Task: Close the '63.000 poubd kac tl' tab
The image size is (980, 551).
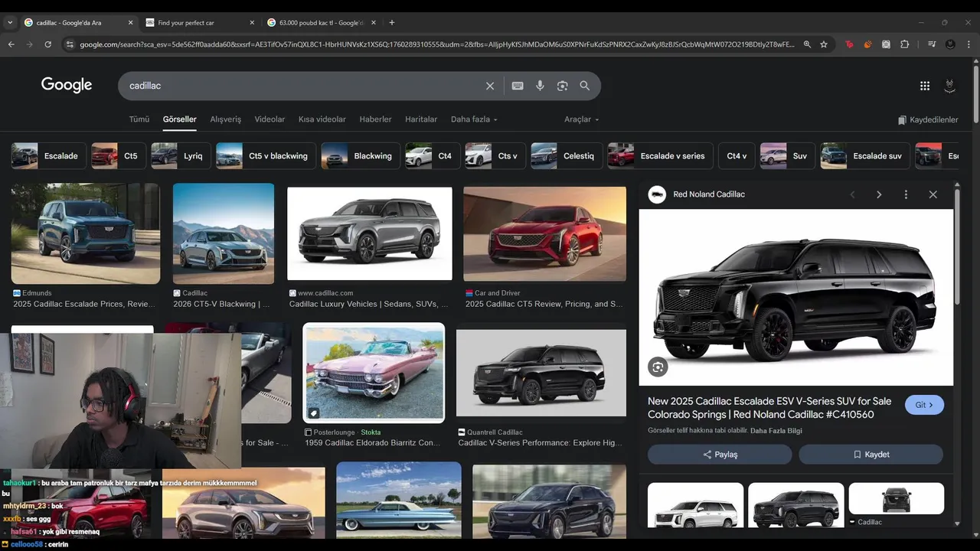Action: pos(375,23)
